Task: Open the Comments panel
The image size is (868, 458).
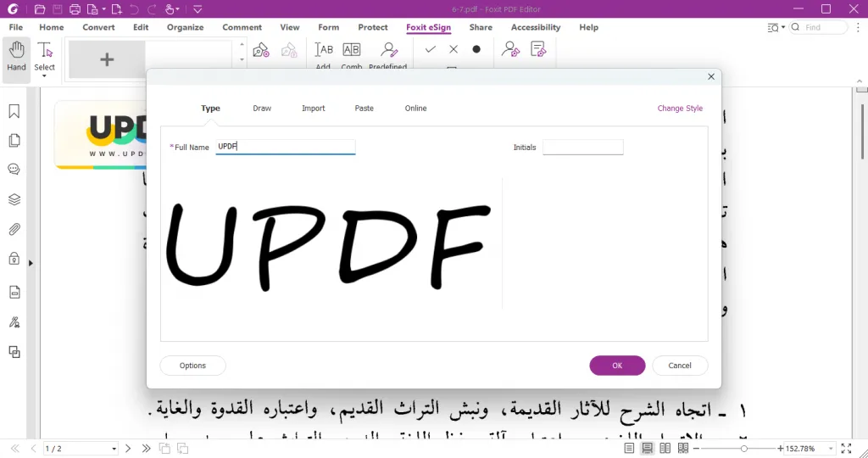Action: (14, 170)
